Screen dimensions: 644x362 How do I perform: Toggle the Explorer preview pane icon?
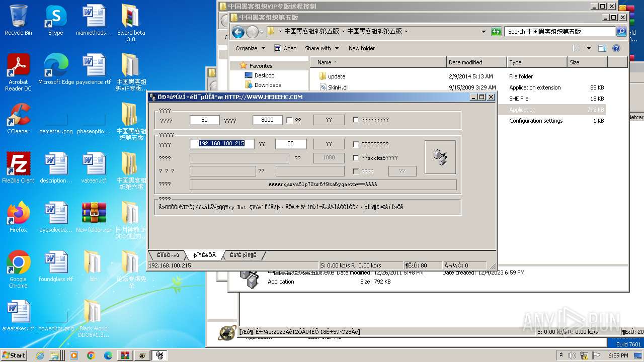click(602, 48)
